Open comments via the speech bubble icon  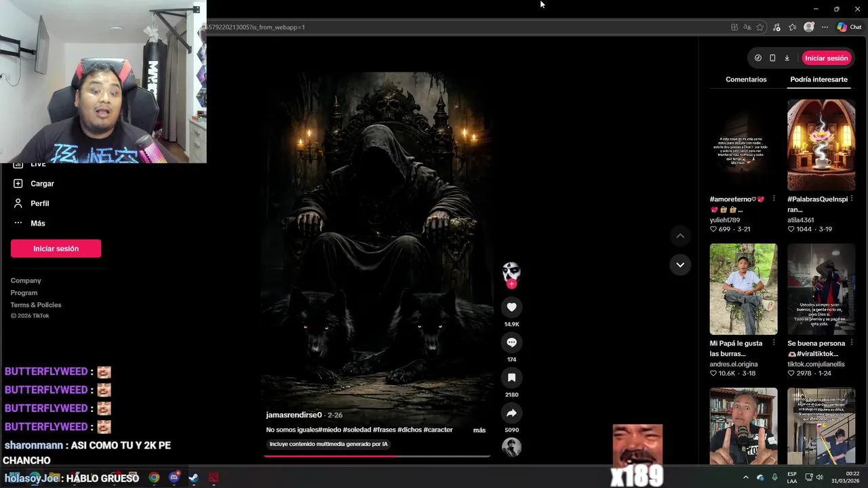511,342
